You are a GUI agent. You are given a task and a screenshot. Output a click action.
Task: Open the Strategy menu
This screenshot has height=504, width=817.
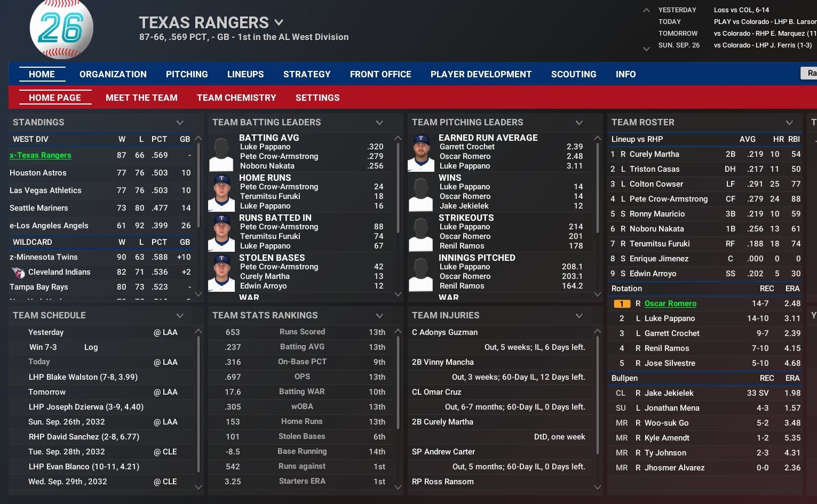307,74
